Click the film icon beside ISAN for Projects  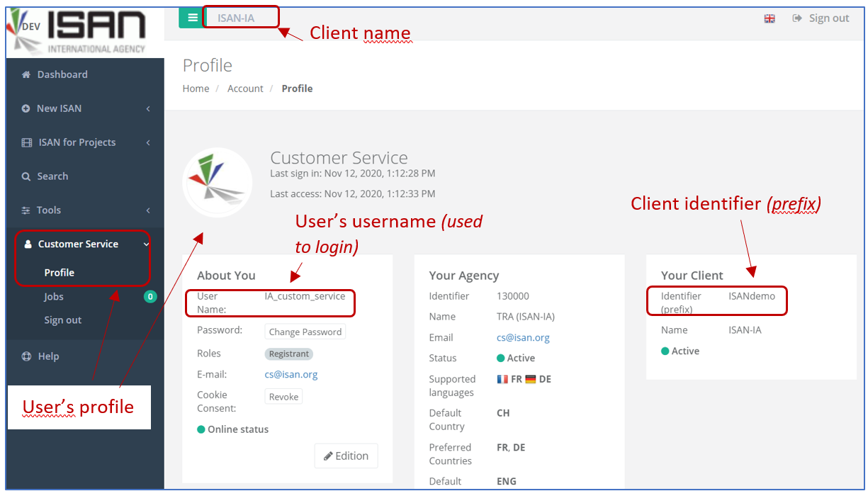point(27,142)
